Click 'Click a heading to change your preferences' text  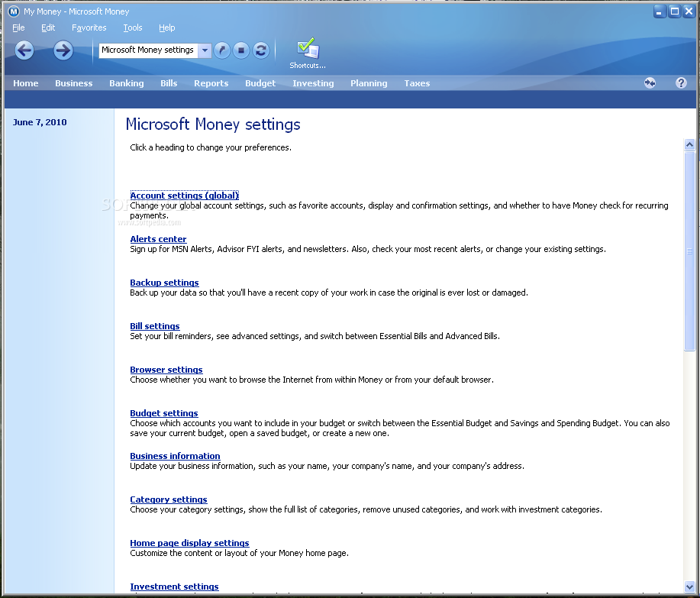[210, 147]
